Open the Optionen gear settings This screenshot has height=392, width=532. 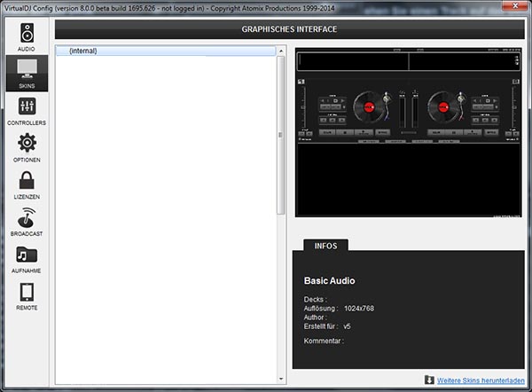point(27,147)
